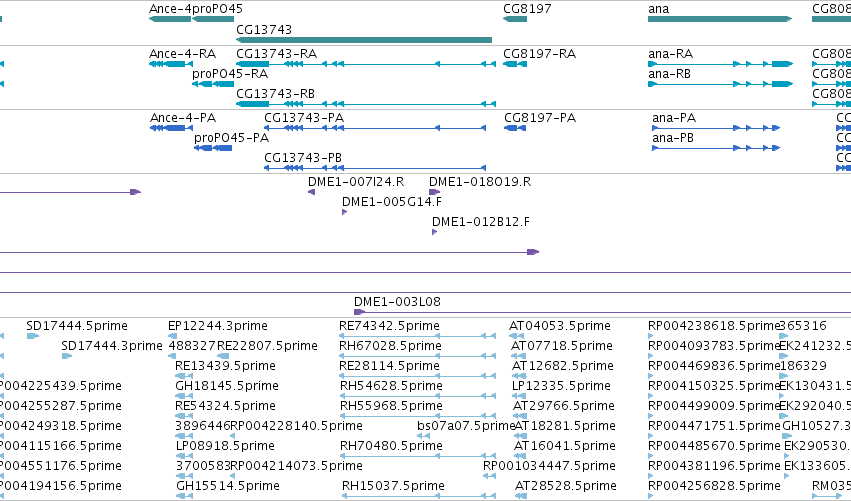Select the CG13743 gene bar
The width and height of the screenshot is (851, 501).
click(364, 40)
